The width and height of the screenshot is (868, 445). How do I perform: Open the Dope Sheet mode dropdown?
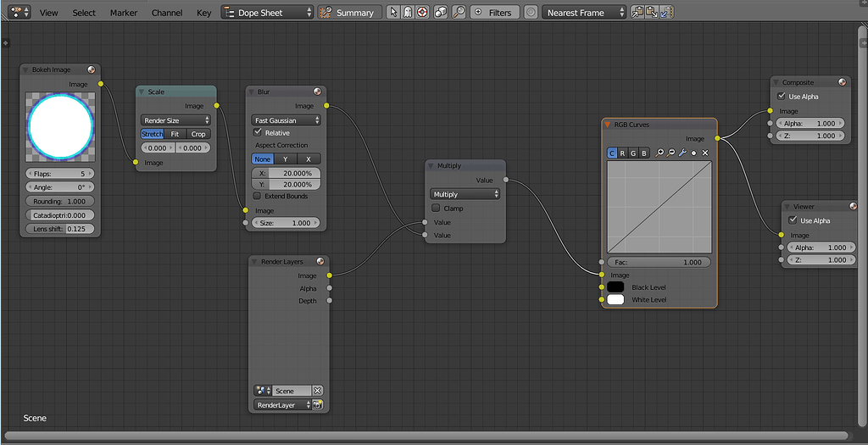tap(267, 12)
